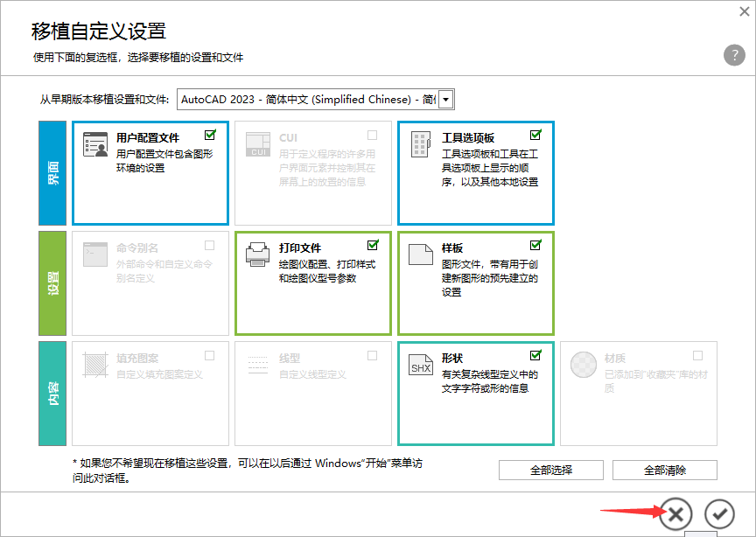Select the 界面 category label
Viewport: 756px width, 537px height.
(x=52, y=173)
